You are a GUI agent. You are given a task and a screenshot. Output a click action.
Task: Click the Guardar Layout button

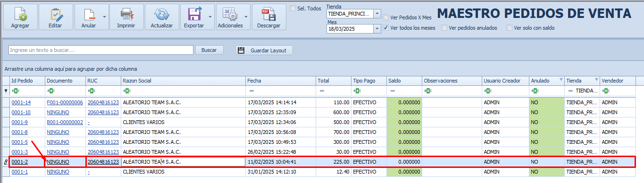click(x=264, y=50)
